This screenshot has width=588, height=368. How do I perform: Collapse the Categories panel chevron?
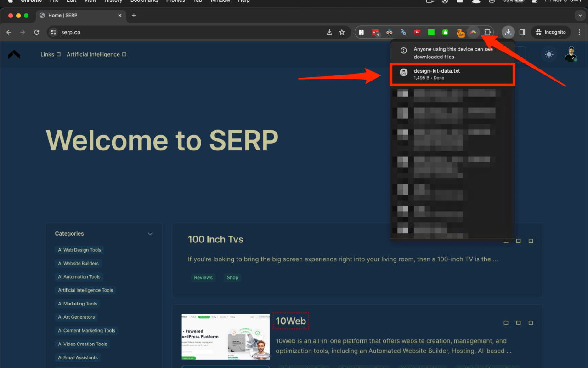150,234
